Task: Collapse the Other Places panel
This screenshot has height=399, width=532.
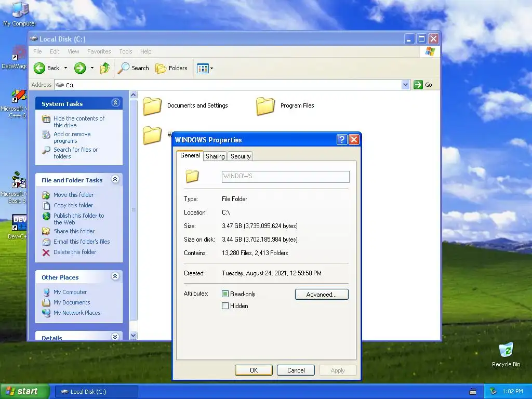Action: (x=115, y=276)
